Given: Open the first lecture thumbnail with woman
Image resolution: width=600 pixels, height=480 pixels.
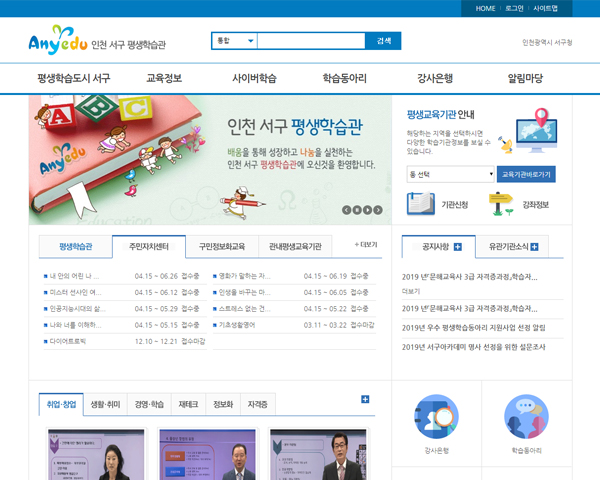Looking at the screenshot, I should click(x=96, y=454).
